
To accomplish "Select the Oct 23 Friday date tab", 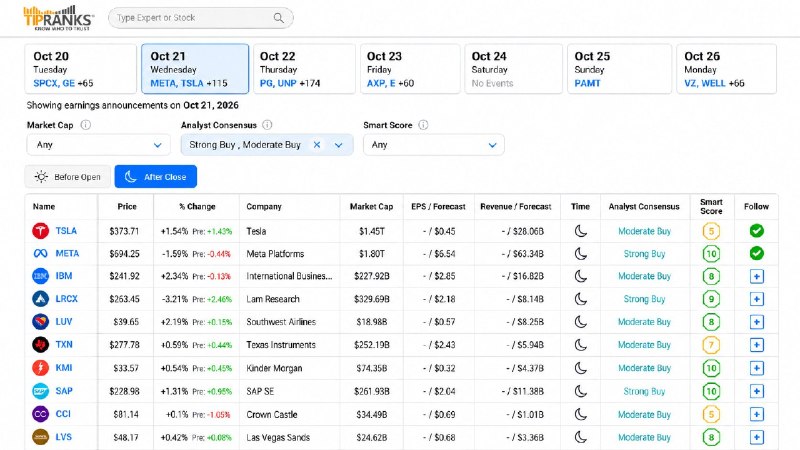I will [x=410, y=69].
